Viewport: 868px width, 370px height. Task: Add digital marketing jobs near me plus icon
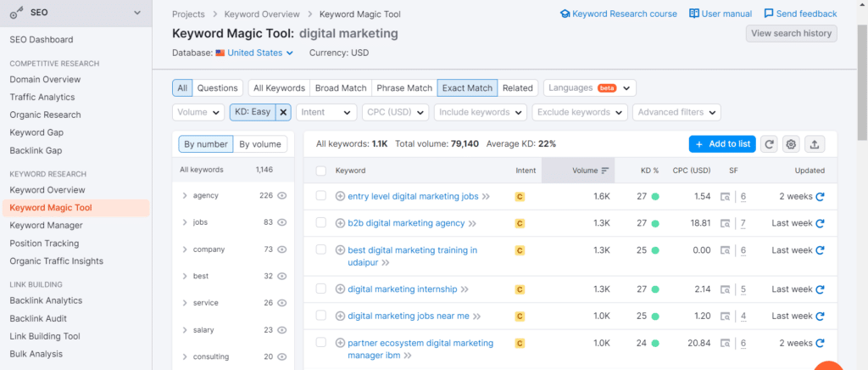(x=341, y=316)
